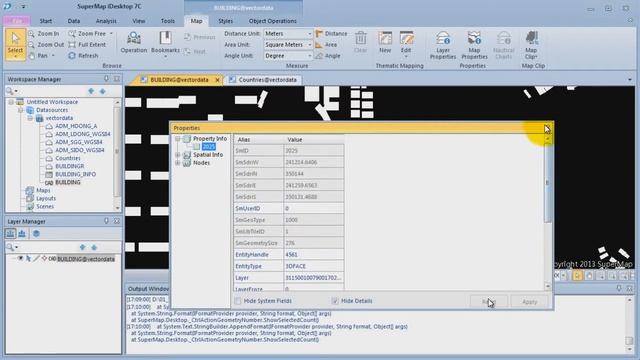
Task: Expand the Nodes tree node
Action: pyautogui.click(x=178, y=163)
